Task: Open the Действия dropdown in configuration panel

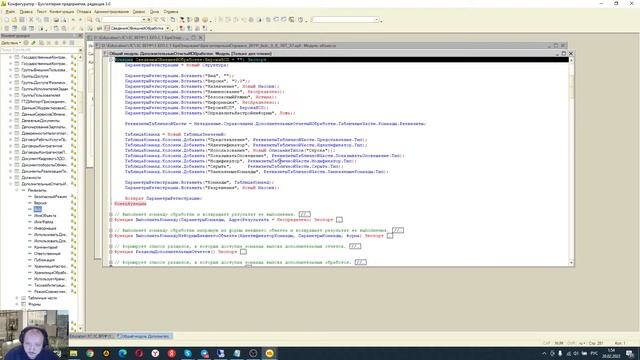Action: pyautogui.click(x=11, y=42)
